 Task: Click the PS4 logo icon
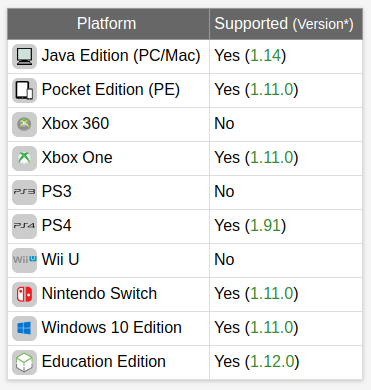tap(24, 226)
